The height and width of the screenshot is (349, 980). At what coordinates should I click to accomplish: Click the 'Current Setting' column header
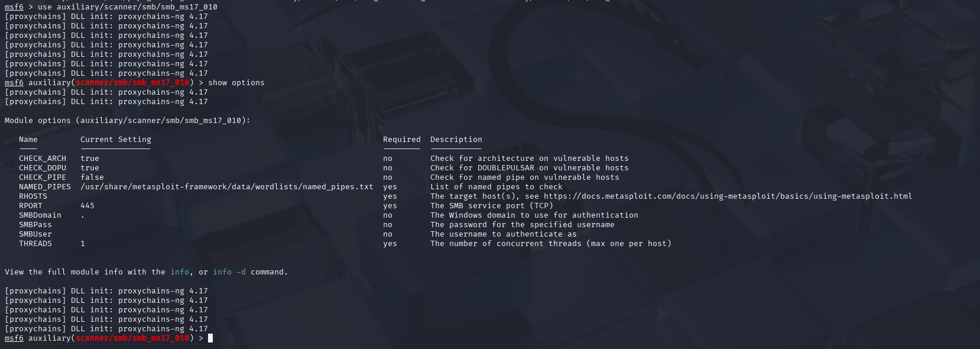click(116, 140)
